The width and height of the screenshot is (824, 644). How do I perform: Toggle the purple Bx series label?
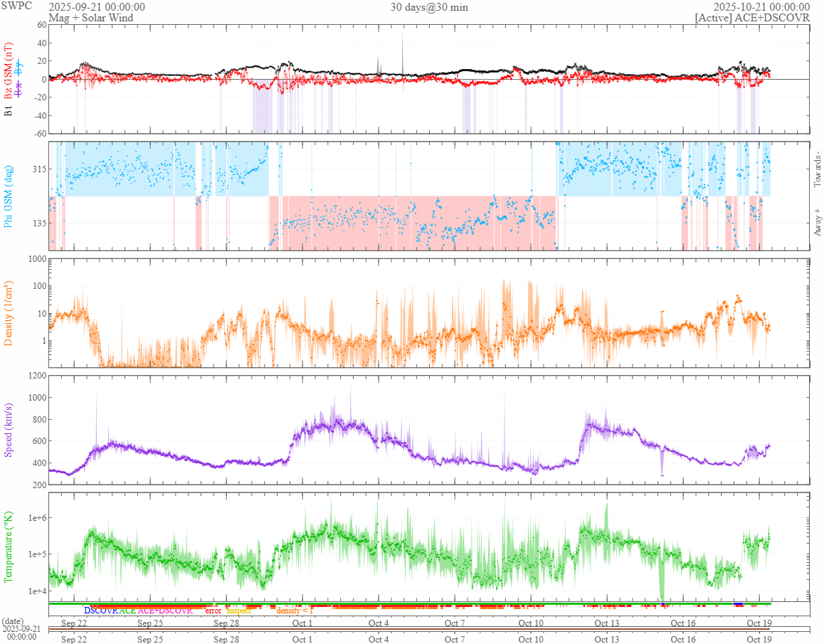[19, 89]
